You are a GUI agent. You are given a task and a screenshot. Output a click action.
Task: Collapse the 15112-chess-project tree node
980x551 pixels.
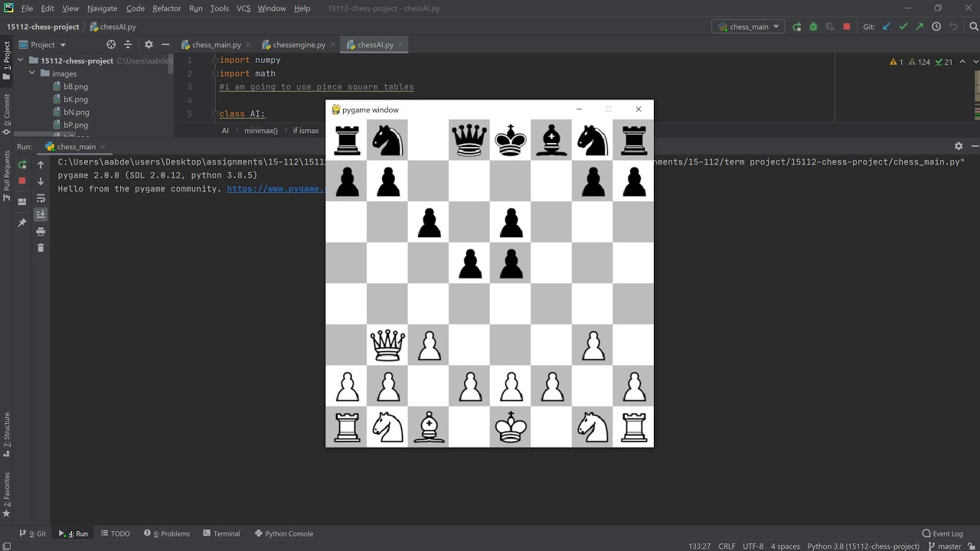tap(21, 60)
